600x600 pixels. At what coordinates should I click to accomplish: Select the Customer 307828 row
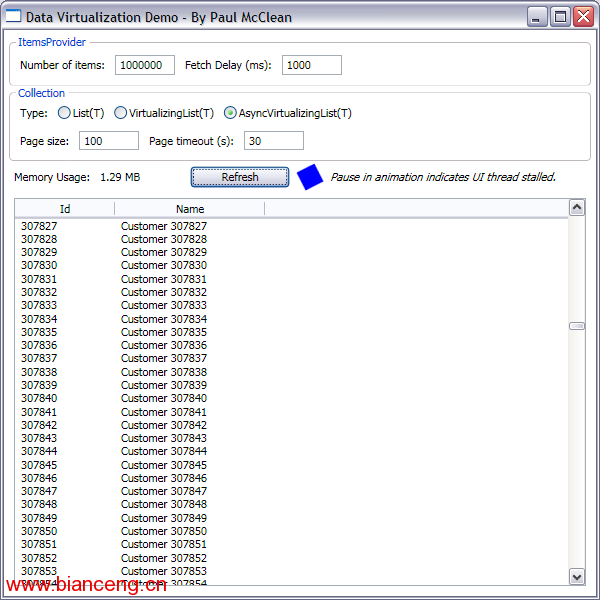292,239
